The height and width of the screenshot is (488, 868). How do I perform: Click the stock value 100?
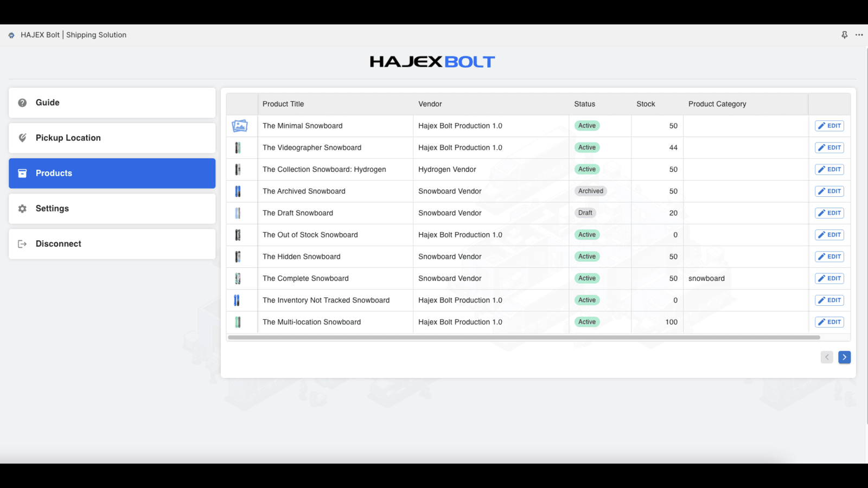coord(672,322)
